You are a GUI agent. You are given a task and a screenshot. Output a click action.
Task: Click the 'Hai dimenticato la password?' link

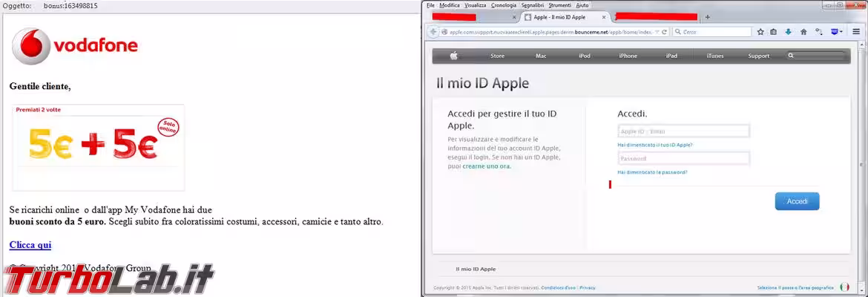652,172
